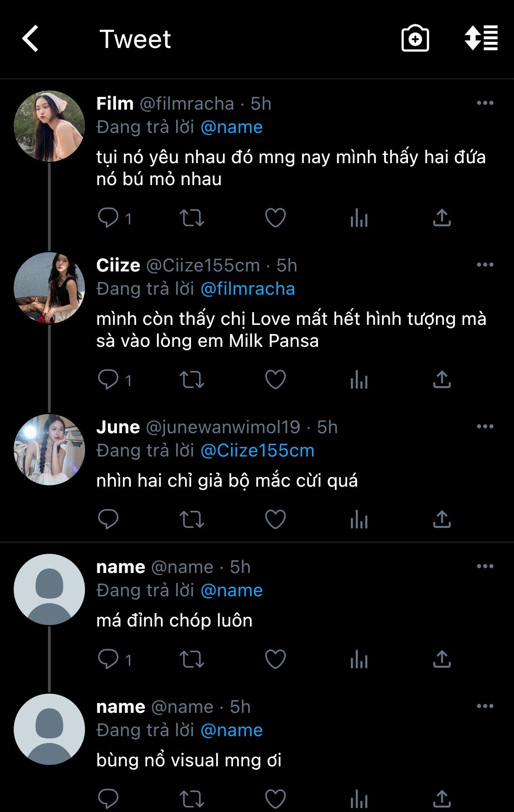Reply to Film's tweet
514x812 pixels.
tap(108, 218)
